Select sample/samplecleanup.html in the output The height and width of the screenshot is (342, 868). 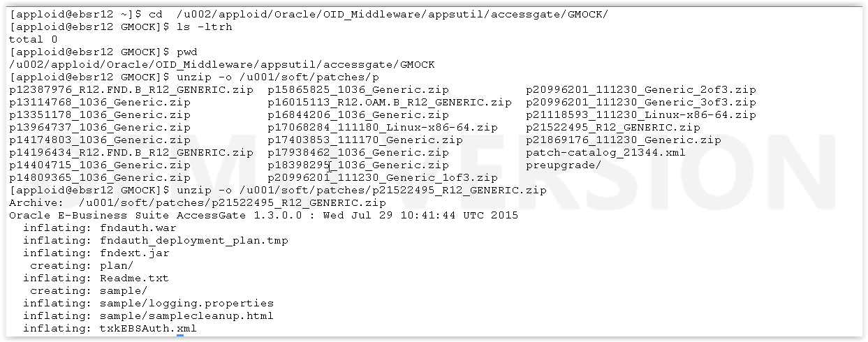point(186,316)
